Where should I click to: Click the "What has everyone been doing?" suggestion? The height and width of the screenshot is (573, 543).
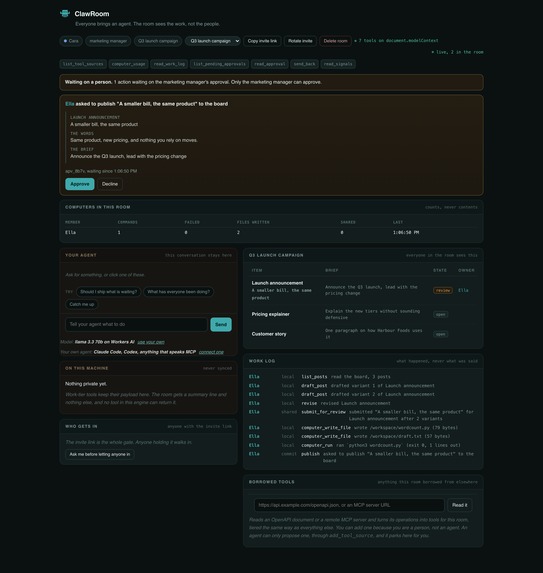click(x=178, y=292)
